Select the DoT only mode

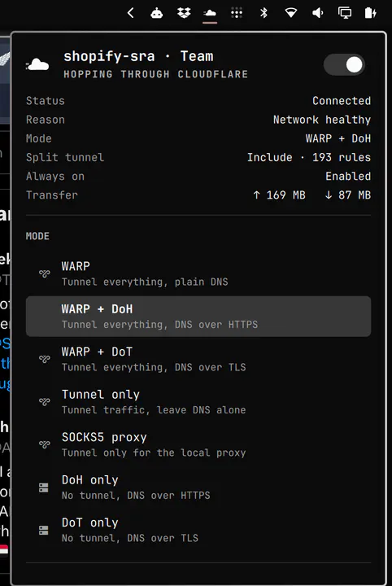tap(198, 530)
